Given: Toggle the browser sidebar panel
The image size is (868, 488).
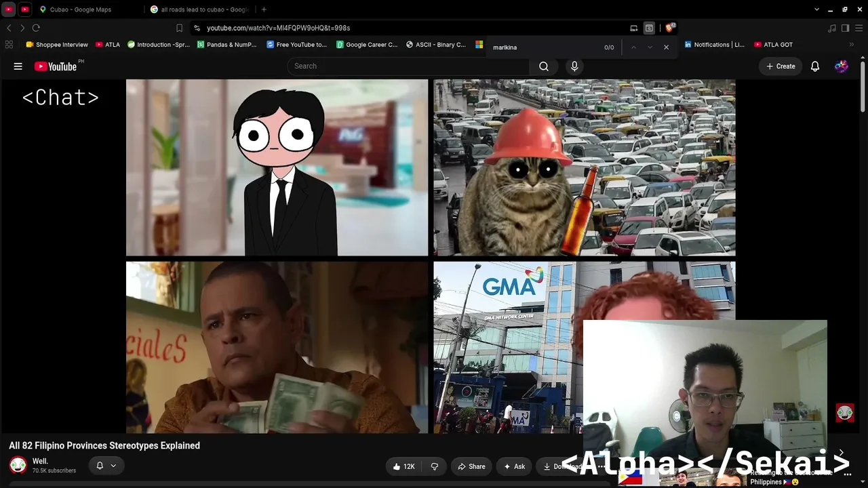Looking at the screenshot, I should tap(845, 28).
